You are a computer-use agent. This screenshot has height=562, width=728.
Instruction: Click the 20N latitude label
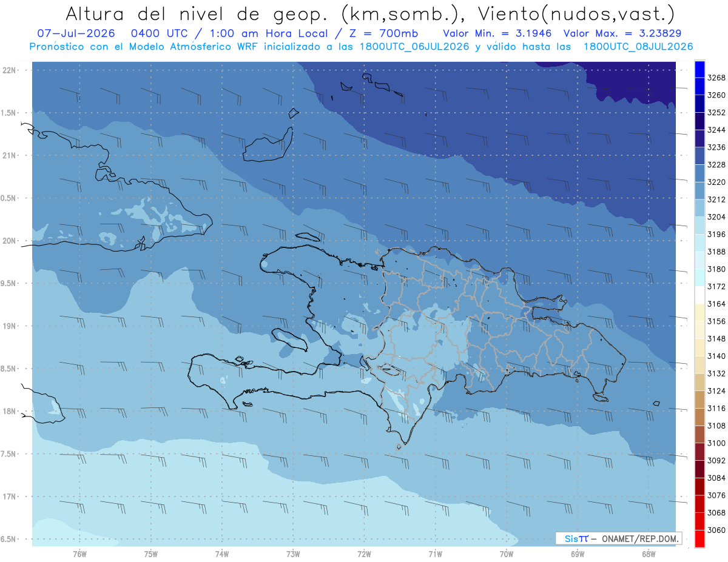10,241
